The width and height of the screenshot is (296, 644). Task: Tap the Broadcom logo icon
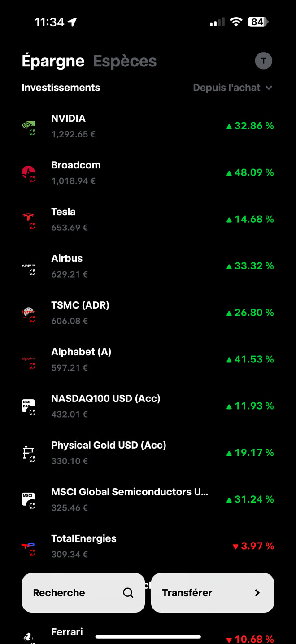(x=28, y=173)
